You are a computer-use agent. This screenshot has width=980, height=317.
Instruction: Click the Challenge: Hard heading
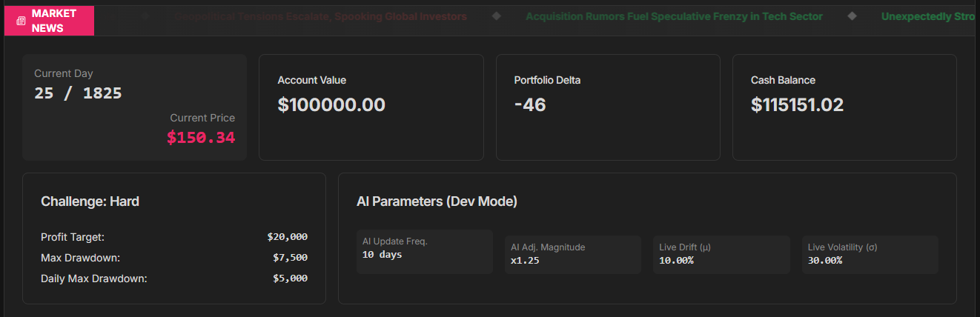[x=90, y=201]
